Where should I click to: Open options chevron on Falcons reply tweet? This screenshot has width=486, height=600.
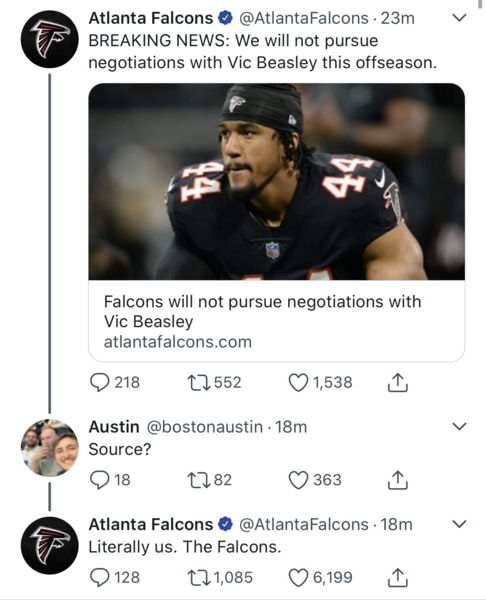coord(459,523)
